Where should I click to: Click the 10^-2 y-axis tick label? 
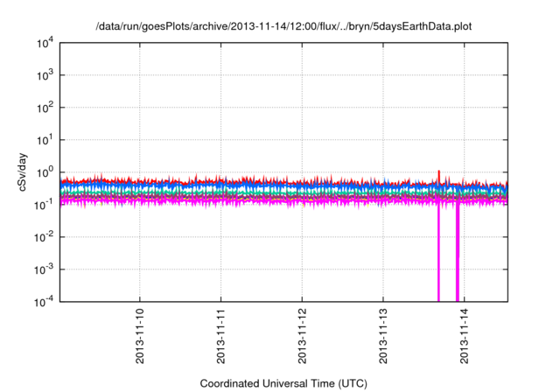pos(44,237)
